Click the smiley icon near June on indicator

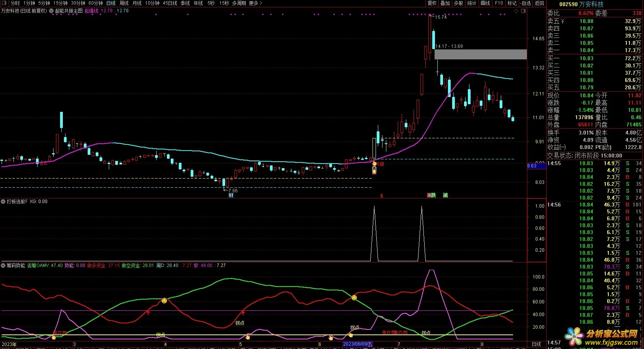pyautogui.click(x=354, y=298)
